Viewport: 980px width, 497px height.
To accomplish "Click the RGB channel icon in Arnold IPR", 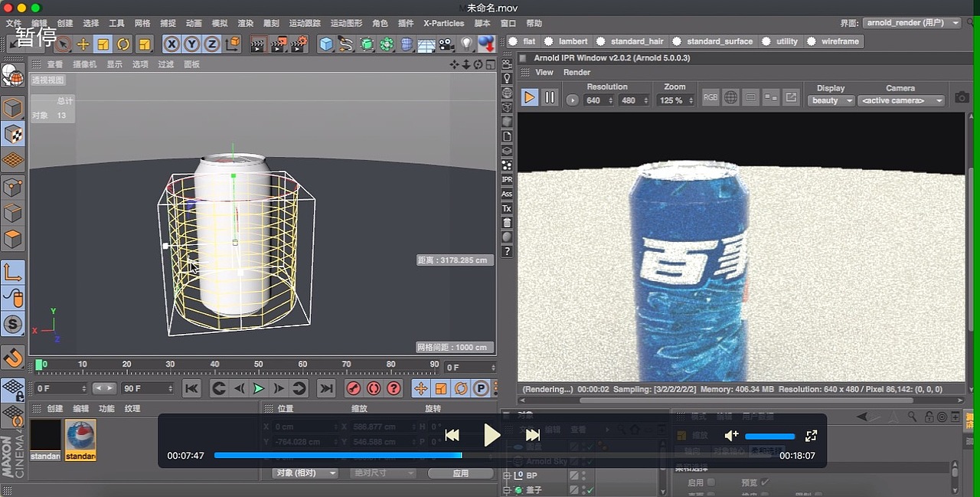I will tap(710, 97).
